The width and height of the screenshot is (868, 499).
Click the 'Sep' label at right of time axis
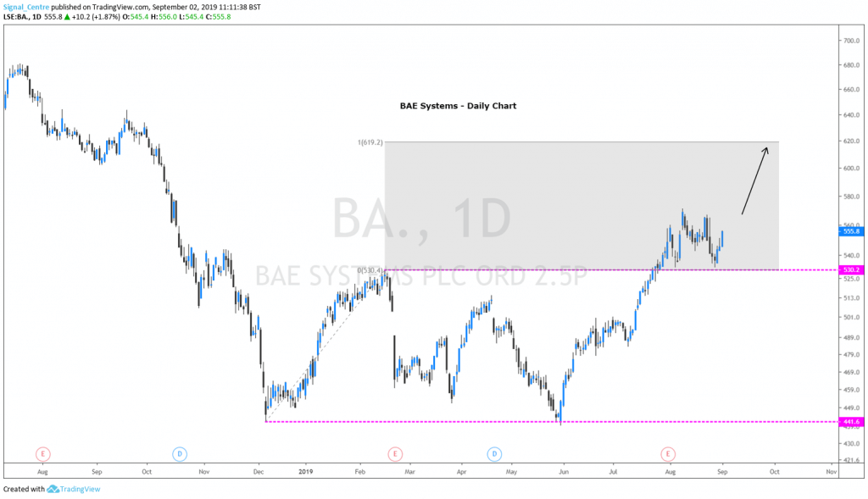(722, 472)
